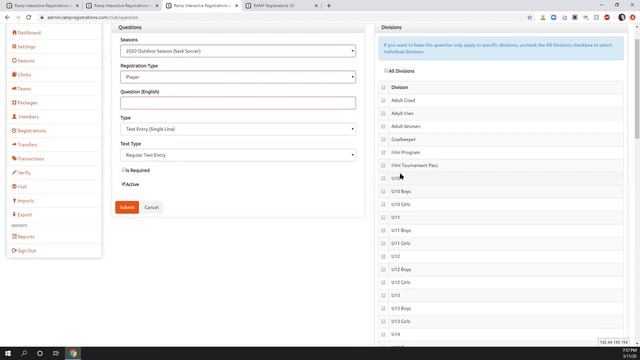Check the All Divisions checkbox
Image resolution: width=640 pixels, height=360 pixels.
[386, 71]
